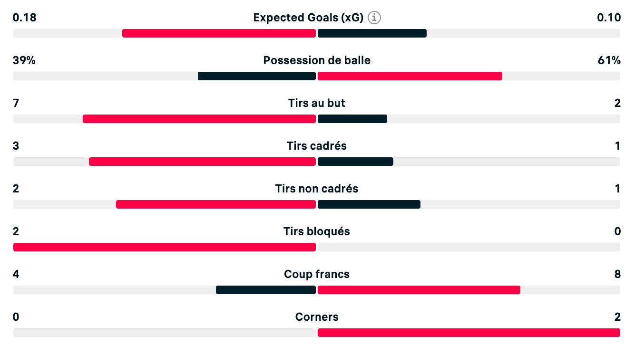The height and width of the screenshot is (345, 644).
Task: Select the Possession de balle label
Action: pyautogui.click(x=317, y=60)
